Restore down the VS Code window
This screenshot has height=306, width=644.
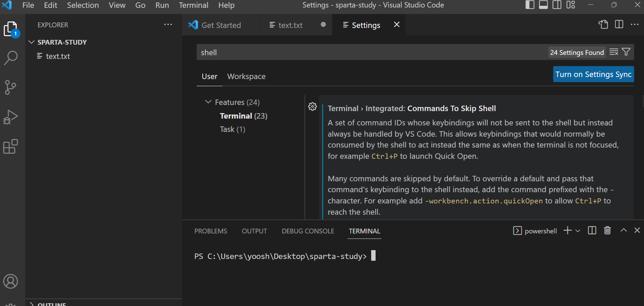click(x=614, y=5)
